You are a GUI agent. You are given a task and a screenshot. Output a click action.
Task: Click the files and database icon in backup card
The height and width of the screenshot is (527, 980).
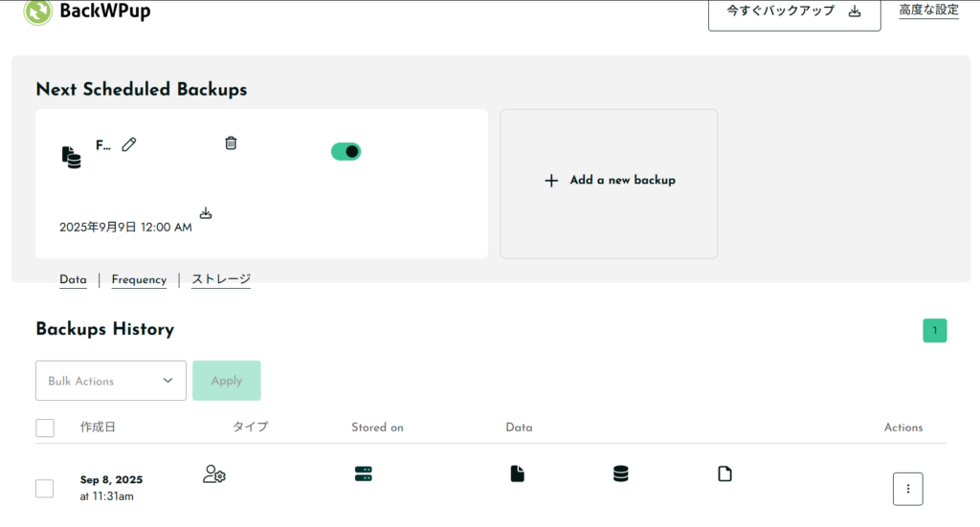[x=72, y=157]
